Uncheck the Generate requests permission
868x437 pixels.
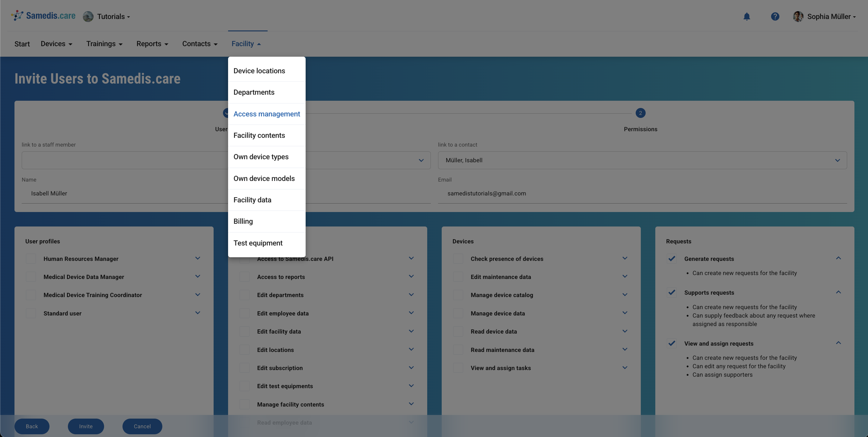[672, 258]
